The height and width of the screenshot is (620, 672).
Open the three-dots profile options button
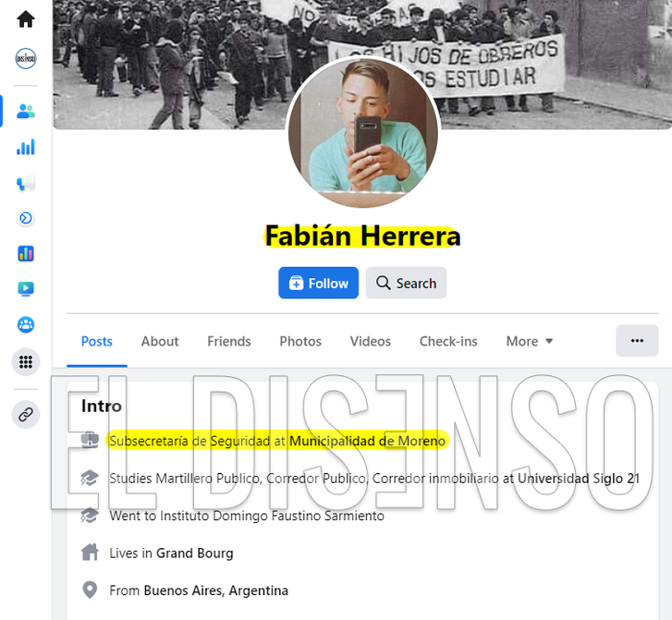[637, 341]
